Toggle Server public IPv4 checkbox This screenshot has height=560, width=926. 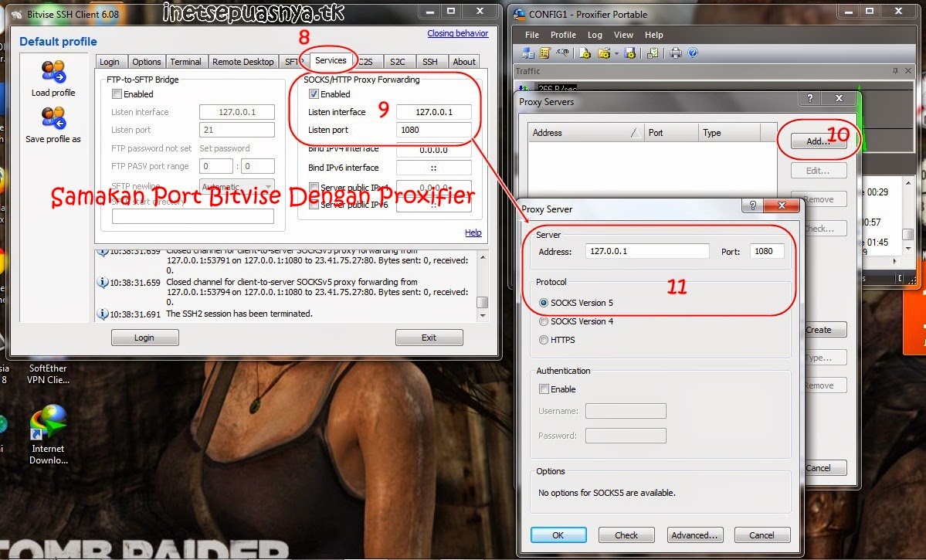click(x=314, y=187)
